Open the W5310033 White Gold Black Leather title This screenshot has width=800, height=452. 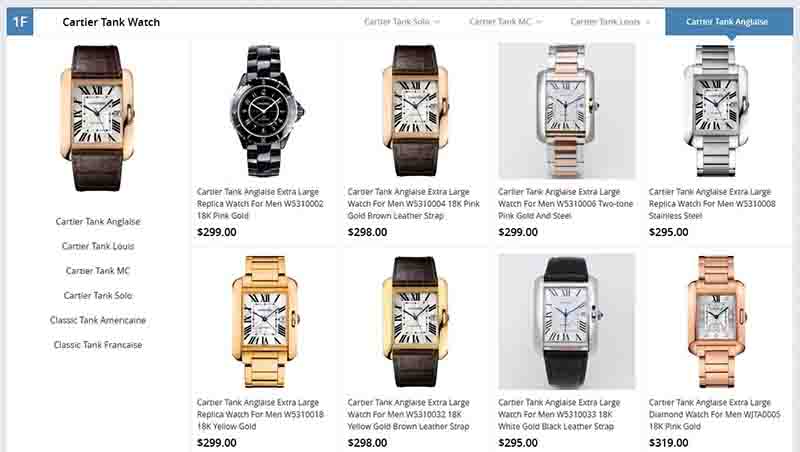tap(559, 414)
